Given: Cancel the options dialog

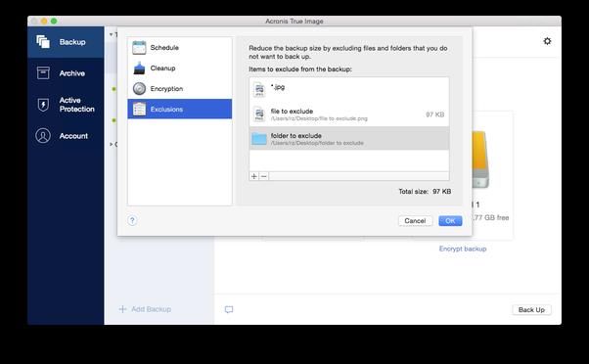Looking at the screenshot, I should click(415, 221).
